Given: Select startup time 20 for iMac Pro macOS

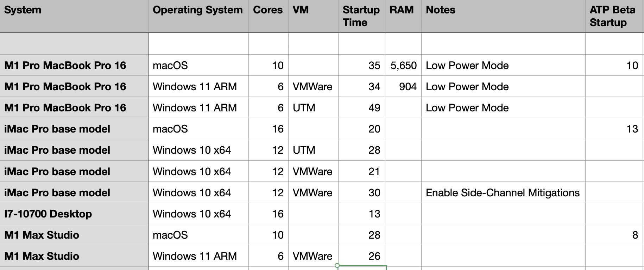Looking at the screenshot, I should pos(362,129).
